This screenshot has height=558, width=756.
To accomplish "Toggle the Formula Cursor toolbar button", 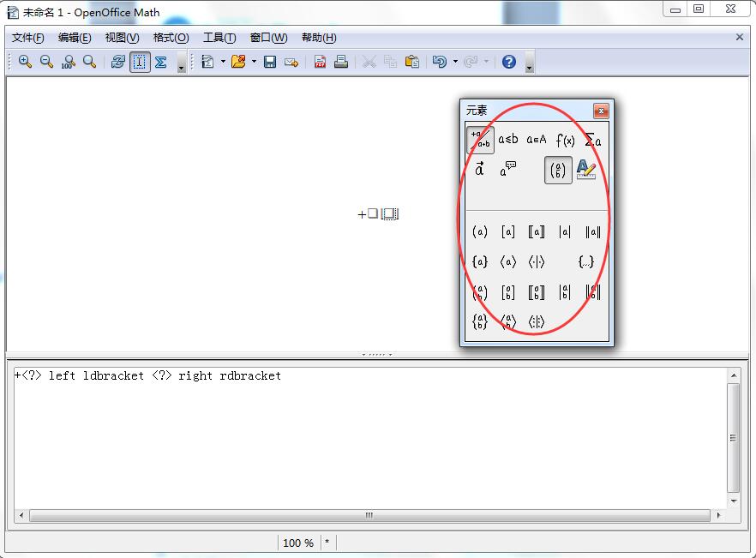I will point(139,61).
